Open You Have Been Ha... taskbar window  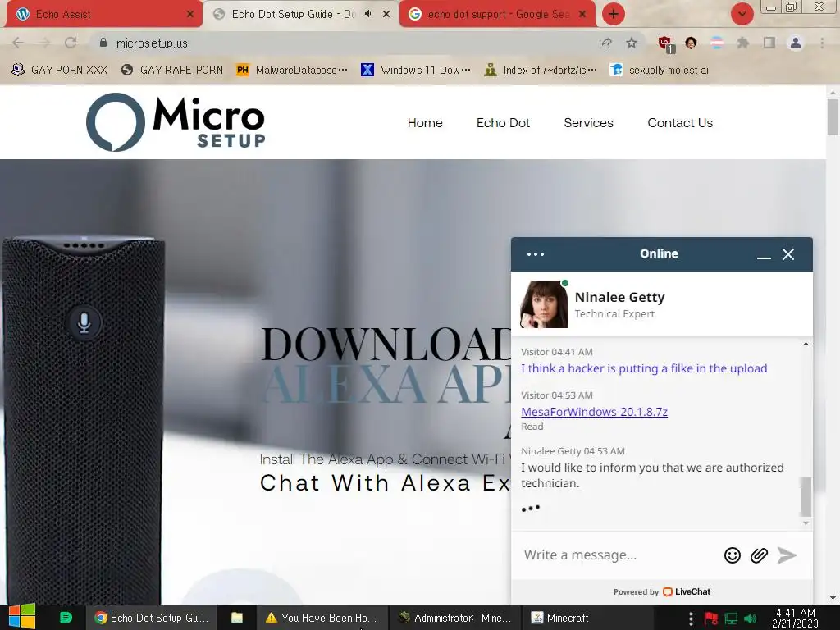(x=322, y=618)
